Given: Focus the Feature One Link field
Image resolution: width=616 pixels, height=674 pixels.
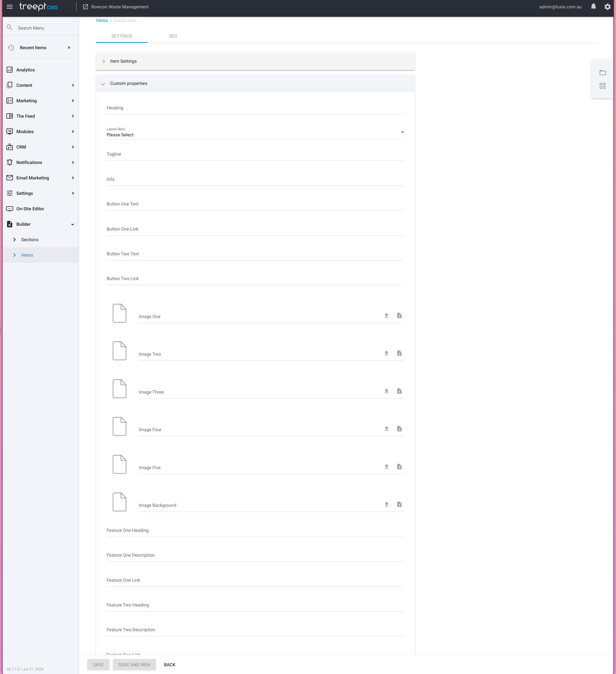Looking at the screenshot, I should pyautogui.click(x=255, y=580).
